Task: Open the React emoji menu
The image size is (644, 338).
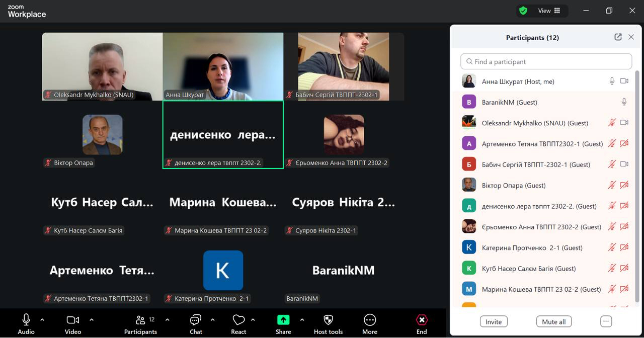Action: coord(238,323)
